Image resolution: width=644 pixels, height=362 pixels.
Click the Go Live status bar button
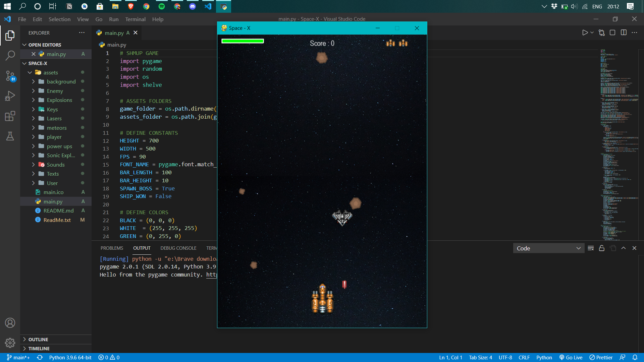click(571, 358)
